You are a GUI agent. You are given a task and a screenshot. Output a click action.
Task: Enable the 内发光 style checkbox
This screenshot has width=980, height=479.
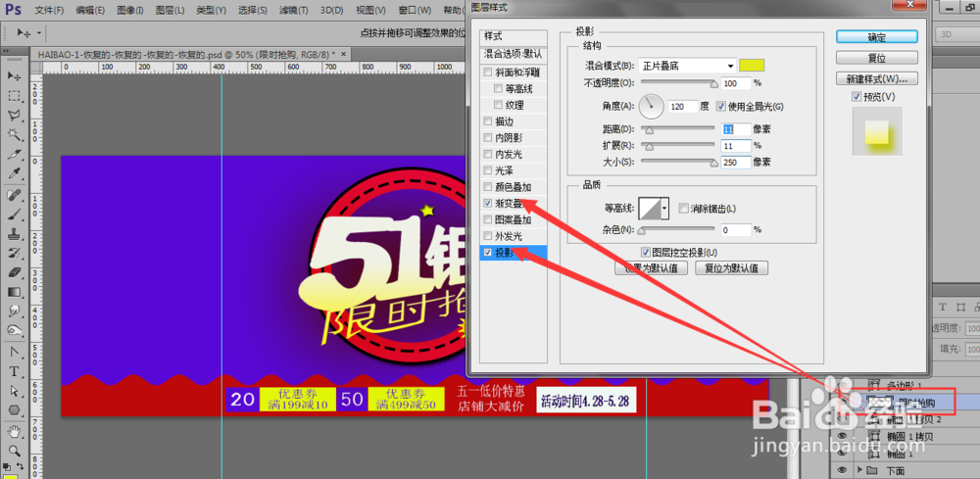(488, 154)
